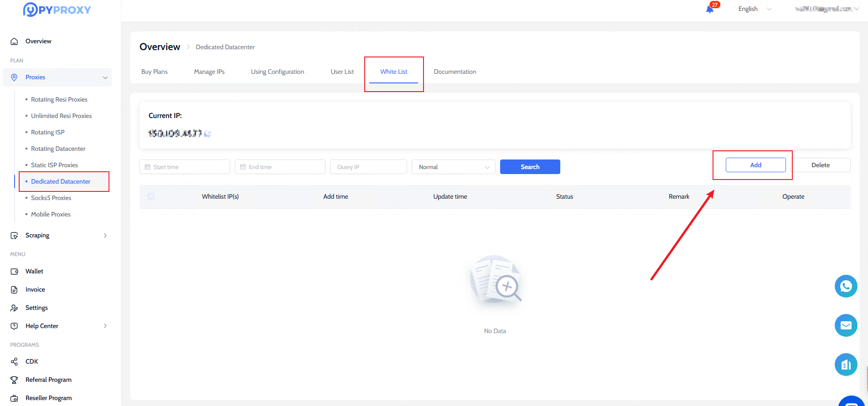
Task: Click the email support floating icon
Action: [846, 325]
